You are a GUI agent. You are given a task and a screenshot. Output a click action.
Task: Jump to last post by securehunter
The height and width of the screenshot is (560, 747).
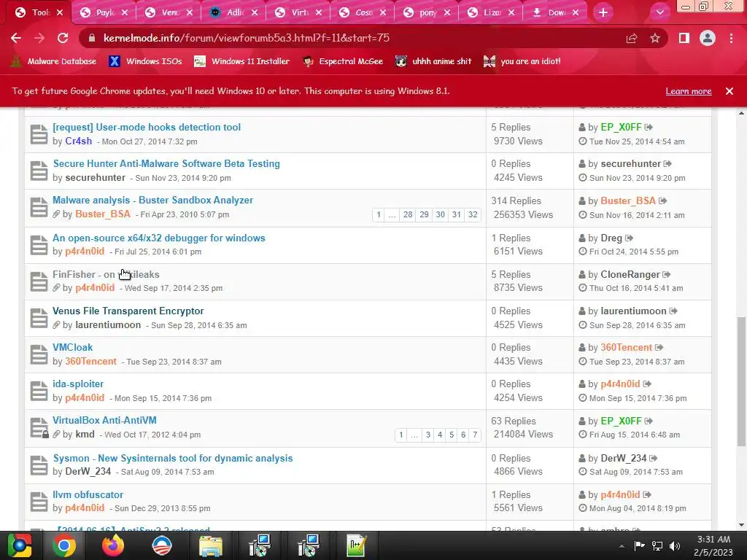[667, 164]
